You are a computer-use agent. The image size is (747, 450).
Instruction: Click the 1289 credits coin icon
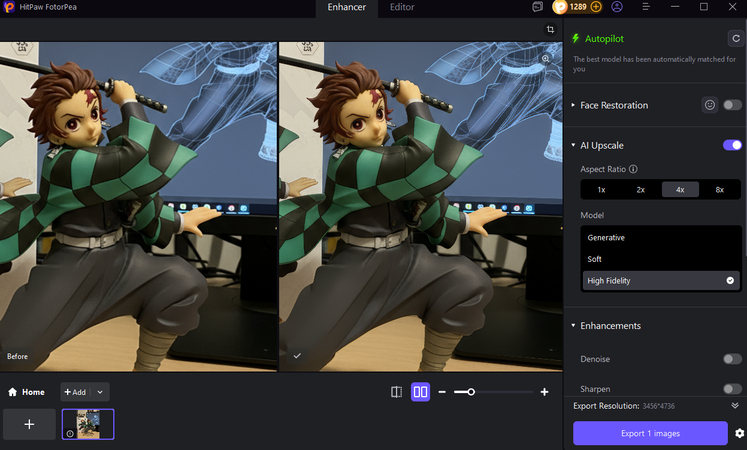click(560, 7)
